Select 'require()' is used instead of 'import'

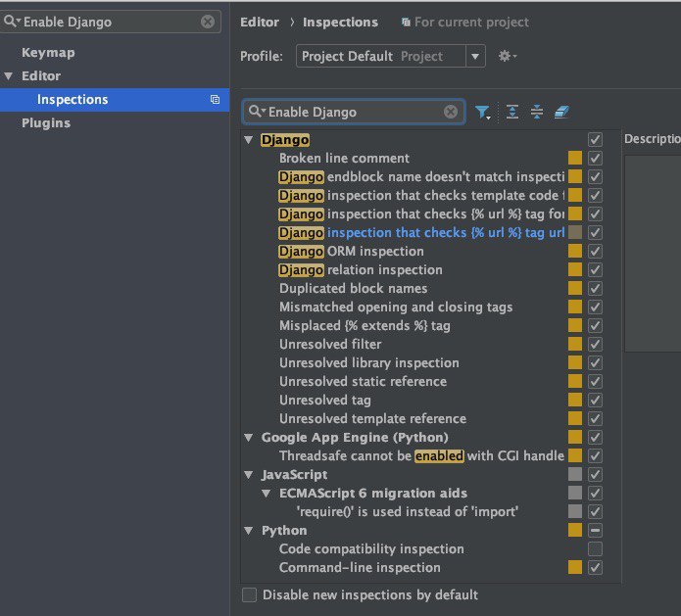click(407, 511)
